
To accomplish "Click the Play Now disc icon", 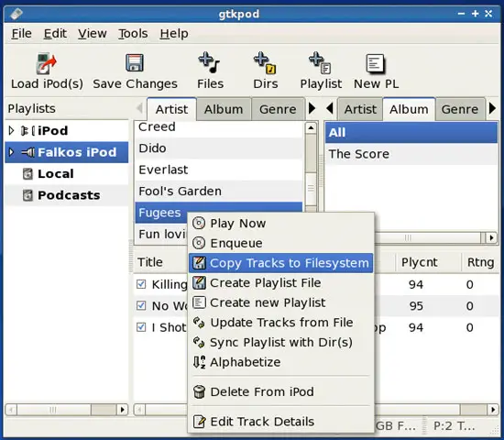I will pos(199,223).
